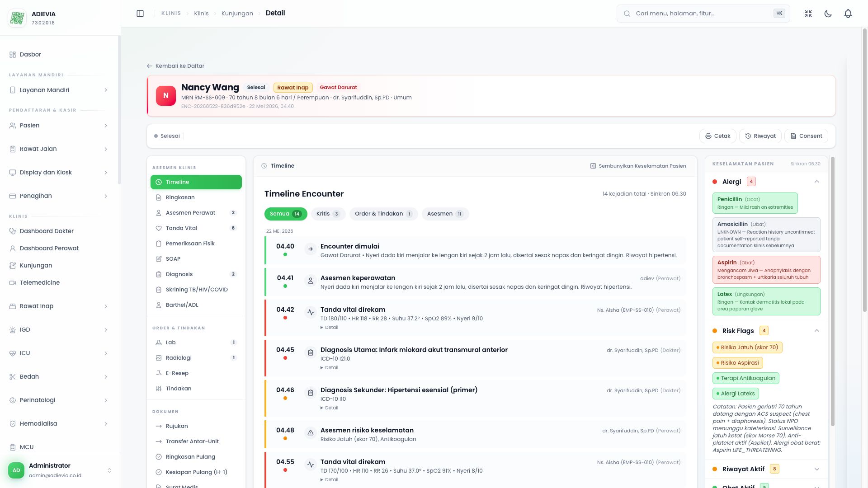Show Detail of Diagnosis Sekunder
This screenshot has width=868, height=488.
click(x=329, y=408)
